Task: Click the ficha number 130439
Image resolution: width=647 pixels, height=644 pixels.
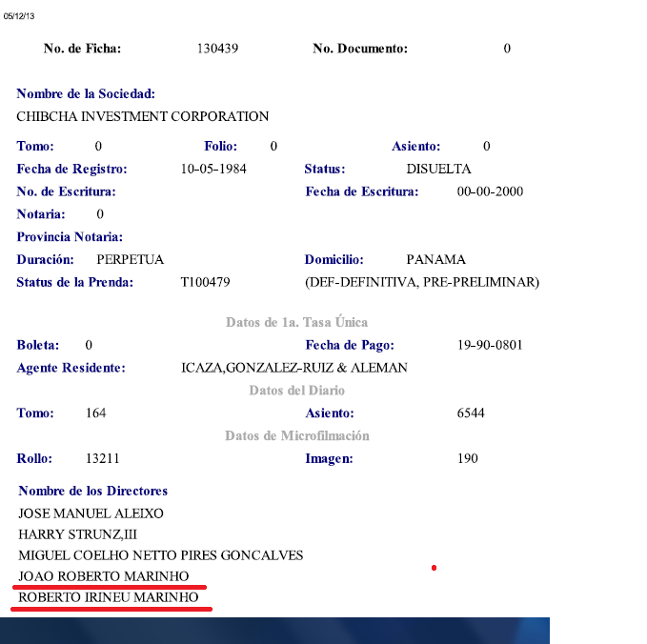Action: coord(217,49)
